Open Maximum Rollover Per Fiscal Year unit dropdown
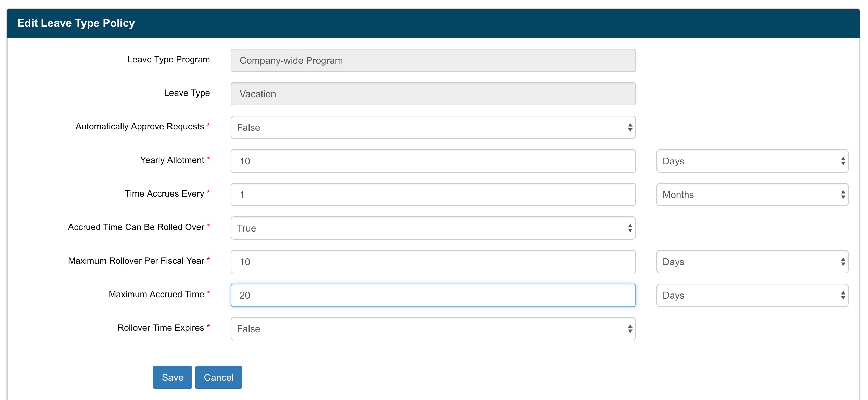Screen dimensions: 868x400 coord(752,262)
